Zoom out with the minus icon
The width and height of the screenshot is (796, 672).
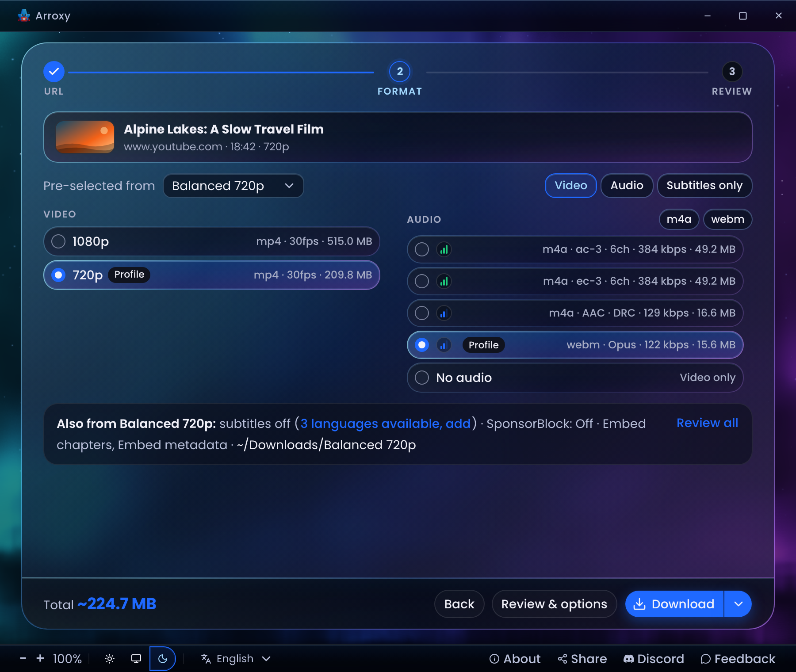tap(23, 659)
